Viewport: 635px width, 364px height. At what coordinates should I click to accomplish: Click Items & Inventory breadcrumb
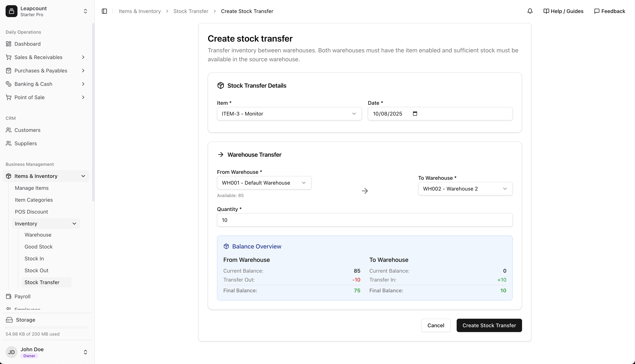(x=140, y=11)
